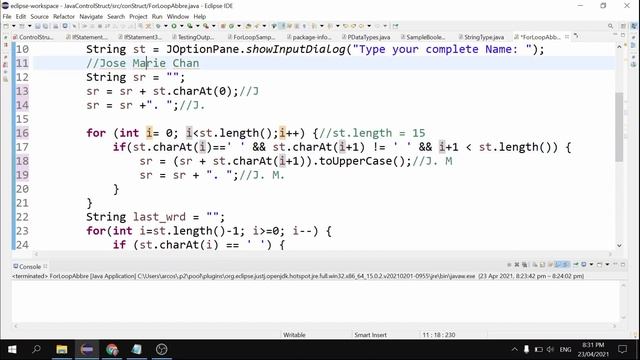The height and width of the screenshot is (360, 640).
Task: Open the File menu
Action: click(7, 16)
